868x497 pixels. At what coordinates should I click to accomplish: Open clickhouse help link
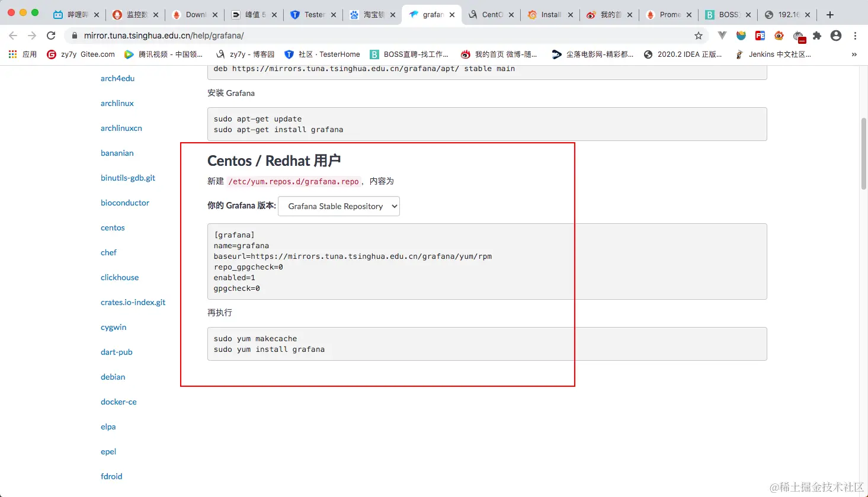click(120, 277)
